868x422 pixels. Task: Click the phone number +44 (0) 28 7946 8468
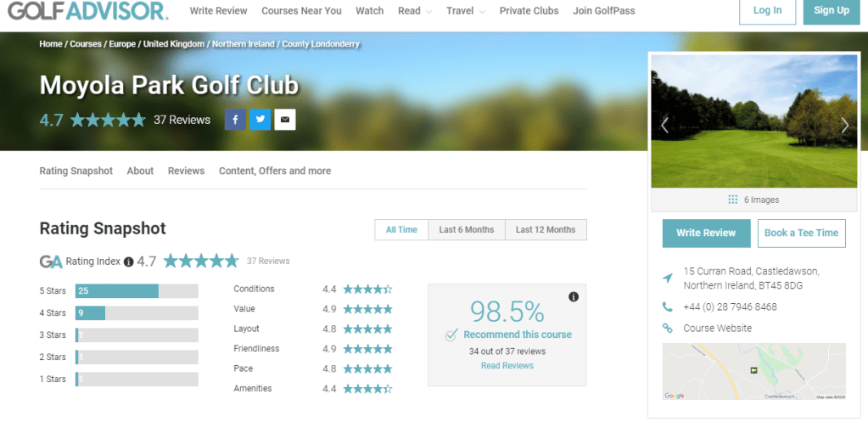pos(731,307)
